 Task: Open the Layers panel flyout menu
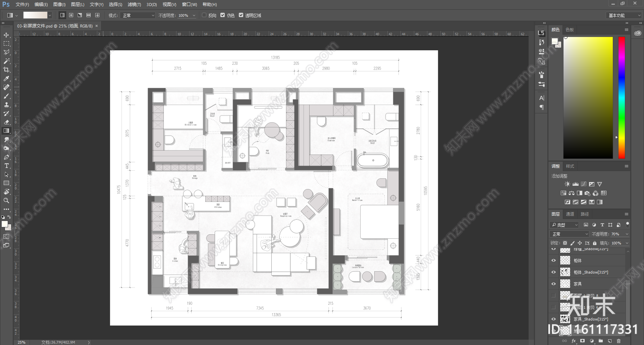(x=626, y=214)
